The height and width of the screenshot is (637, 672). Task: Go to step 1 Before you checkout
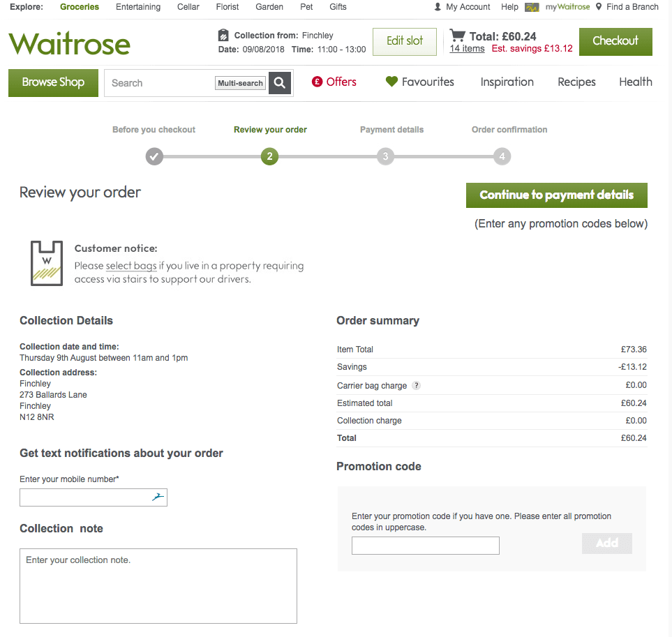(154, 156)
